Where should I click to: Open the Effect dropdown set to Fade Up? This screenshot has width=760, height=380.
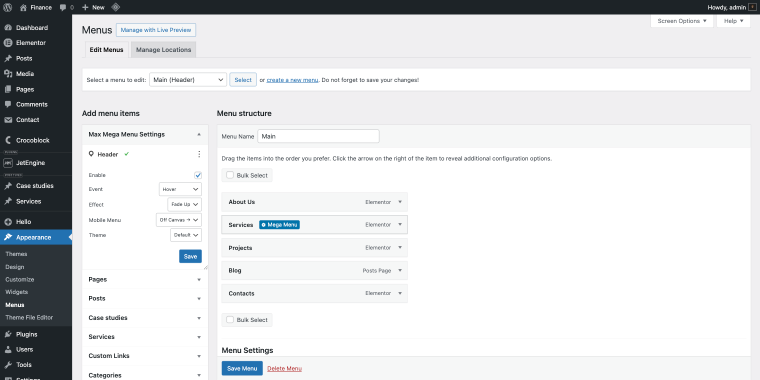click(x=185, y=205)
